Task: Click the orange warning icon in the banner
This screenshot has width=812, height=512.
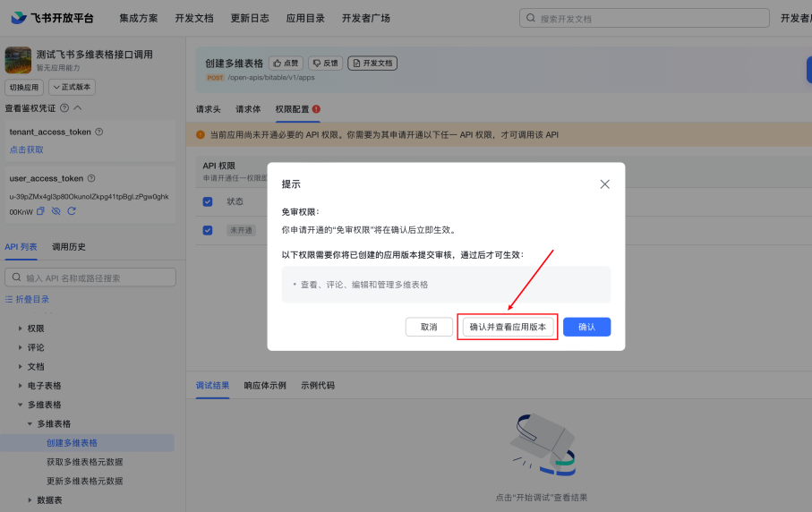Action: [x=201, y=135]
